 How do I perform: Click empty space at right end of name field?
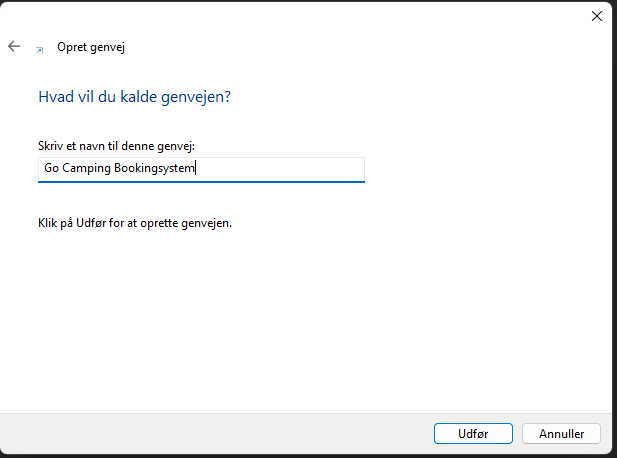(x=300, y=169)
